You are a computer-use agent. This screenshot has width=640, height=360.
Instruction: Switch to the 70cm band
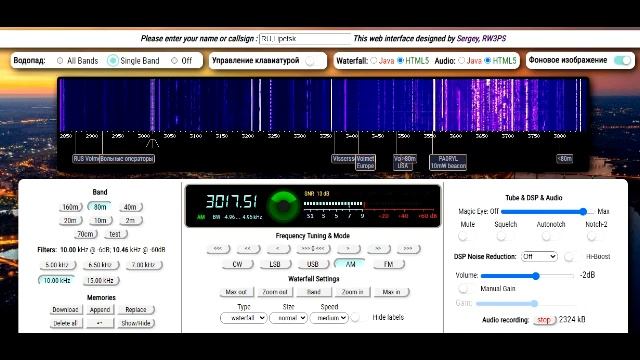[x=85, y=234]
